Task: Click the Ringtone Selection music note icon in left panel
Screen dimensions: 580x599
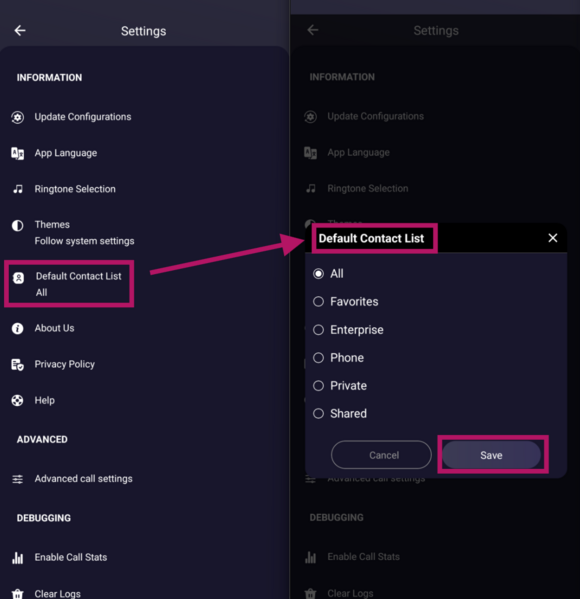Action: click(x=18, y=189)
